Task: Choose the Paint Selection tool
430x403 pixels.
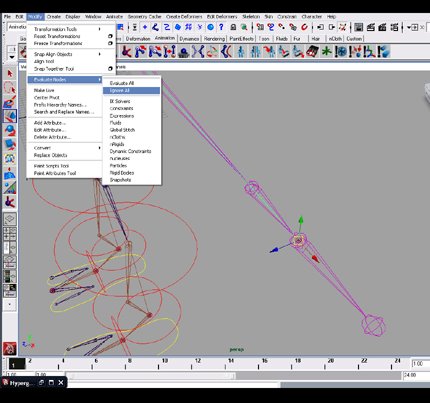Action: [x=10, y=102]
